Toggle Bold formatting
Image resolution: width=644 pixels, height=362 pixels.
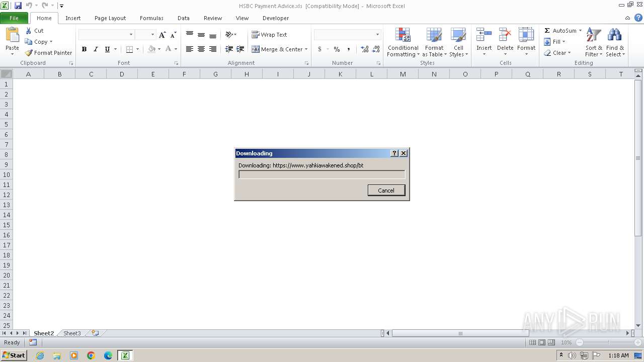pos(84,49)
